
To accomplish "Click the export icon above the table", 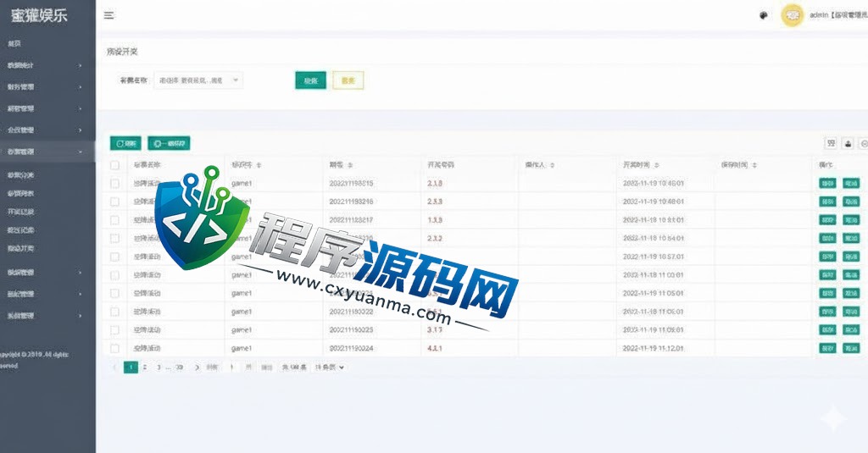I will (848, 143).
